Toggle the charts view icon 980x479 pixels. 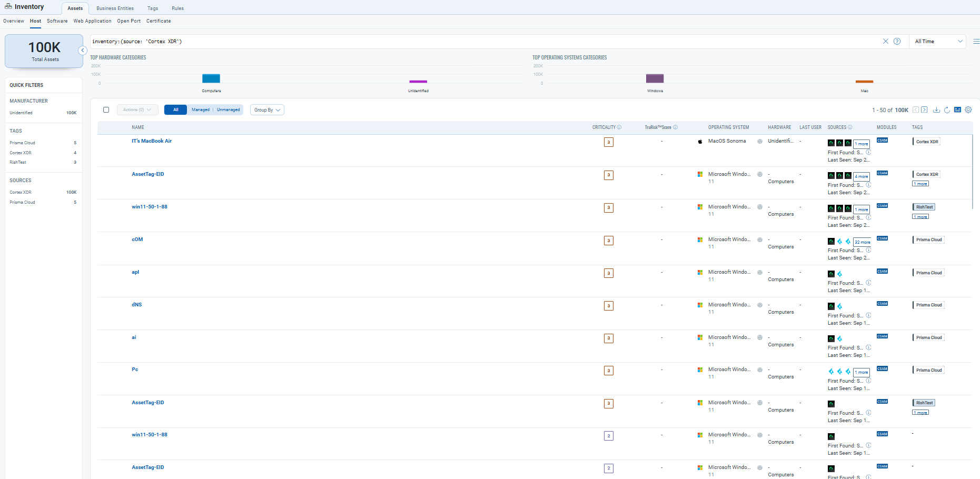(x=957, y=110)
